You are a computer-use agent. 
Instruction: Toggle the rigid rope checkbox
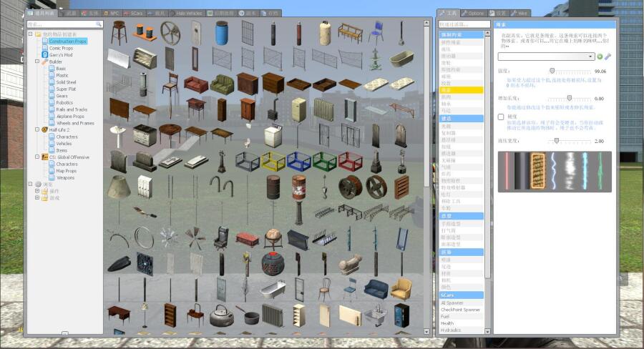point(501,116)
